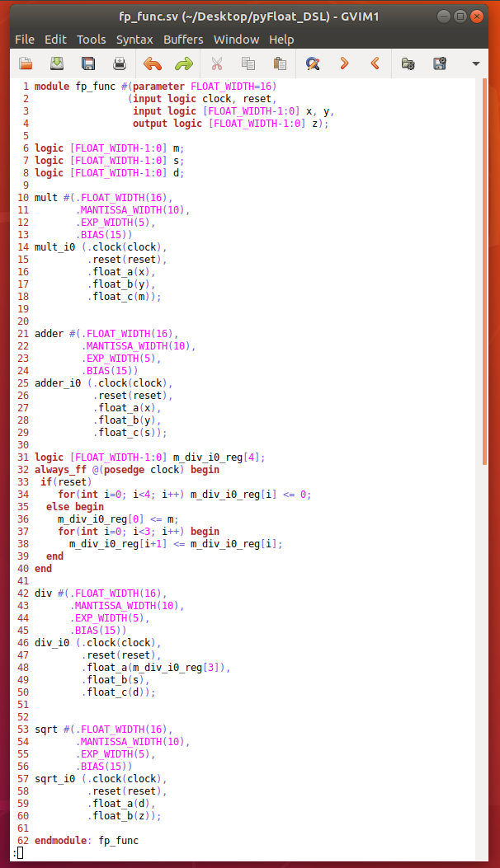Click the Save current file icon
Screen dimensions: 500x868
57,63
